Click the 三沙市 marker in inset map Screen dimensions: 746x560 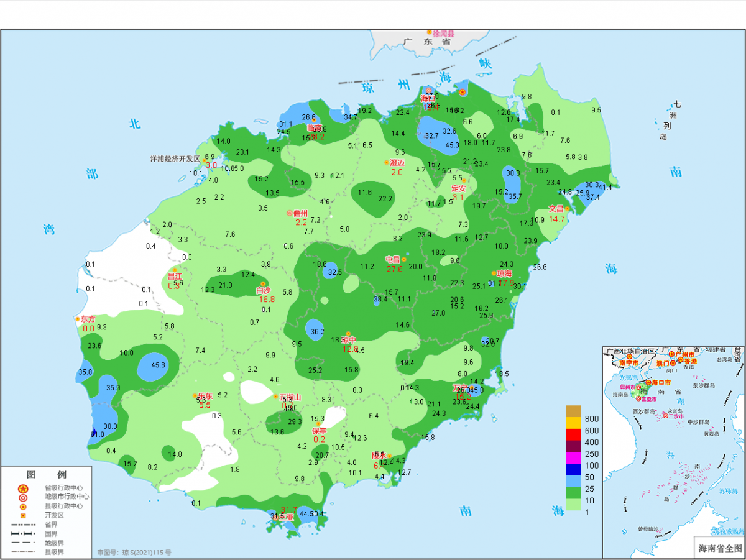[662, 433]
